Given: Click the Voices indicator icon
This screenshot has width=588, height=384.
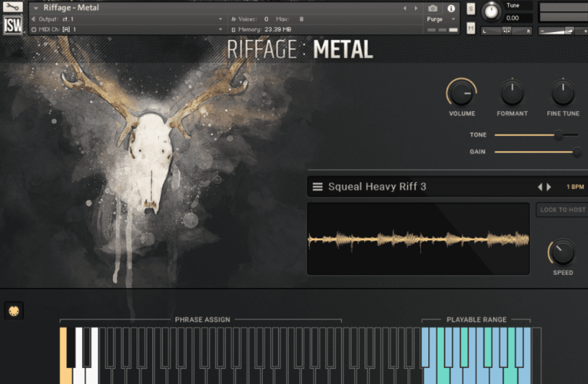Looking at the screenshot, I should click(233, 19).
